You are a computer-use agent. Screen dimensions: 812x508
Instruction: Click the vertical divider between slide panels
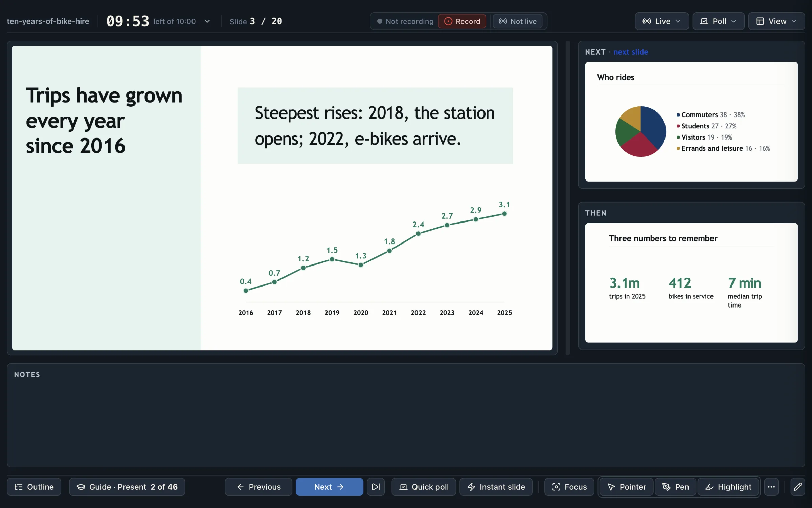pyautogui.click(x=568, y=198)
